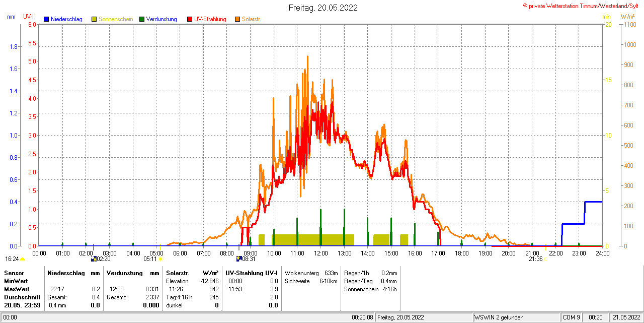Click the 2.337 Verdunstung Gesamt value
Screen dimensions: 644x323
click(151, 297)
